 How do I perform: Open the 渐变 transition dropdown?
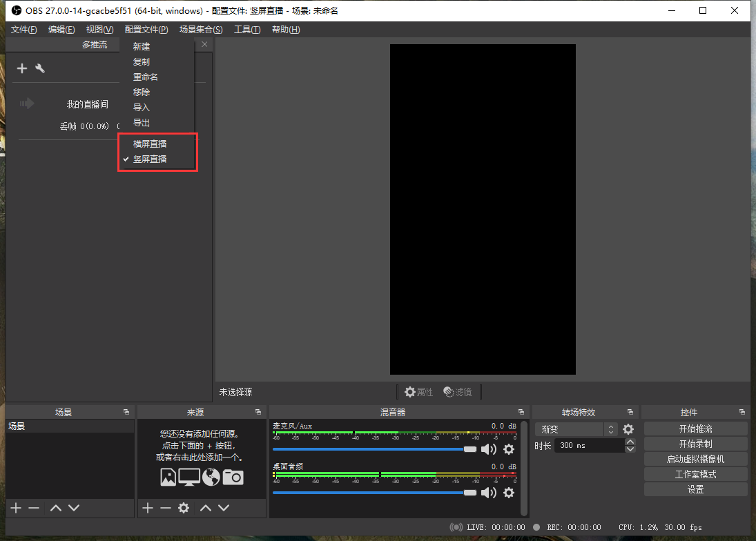coord(576,429)
